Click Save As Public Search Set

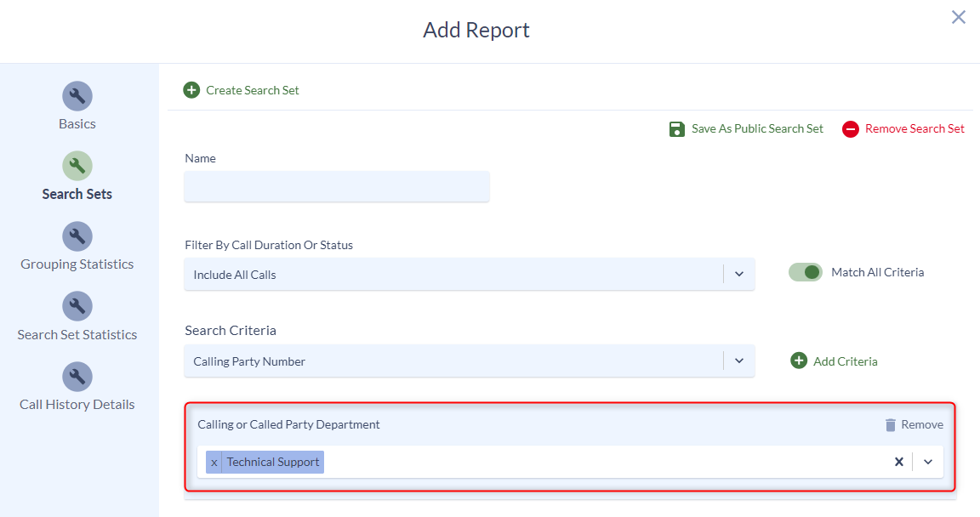(757, 128)
